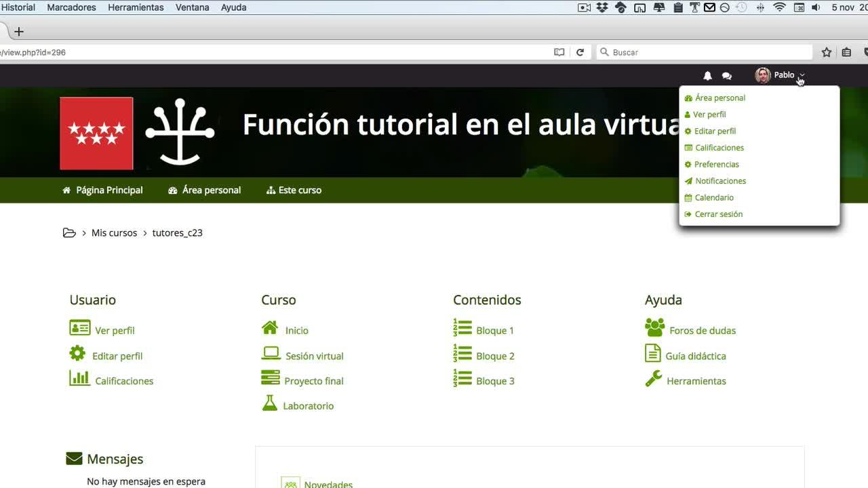This screenshot has width=868, height=488.
Task: Open the Foros de dudas link
Action: coord(703,331)
